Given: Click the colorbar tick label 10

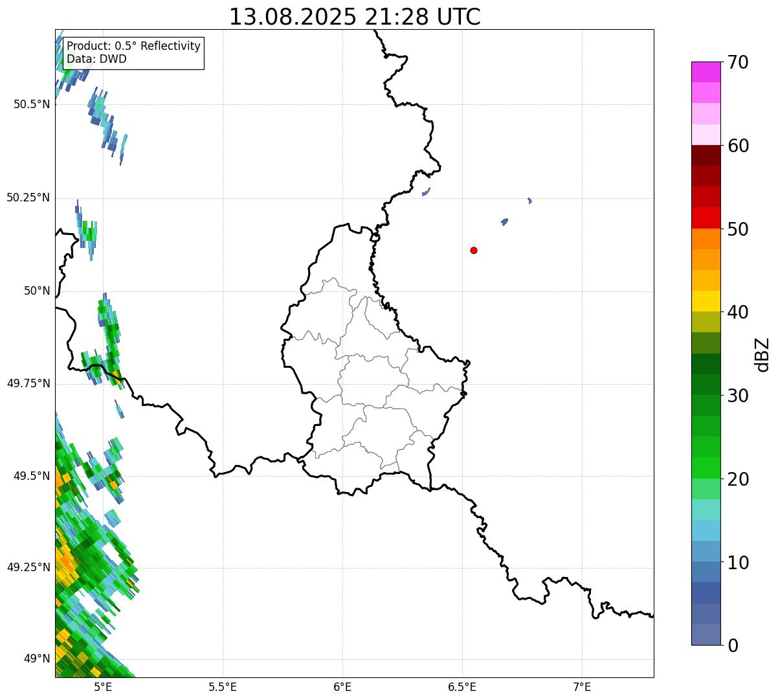Looking at the screenshot, I should tap(738, 563).
